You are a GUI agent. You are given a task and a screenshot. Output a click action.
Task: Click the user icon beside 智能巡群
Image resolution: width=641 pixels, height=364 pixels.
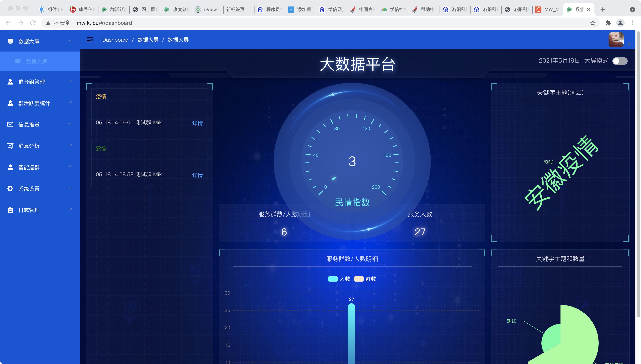pos(10,167)
